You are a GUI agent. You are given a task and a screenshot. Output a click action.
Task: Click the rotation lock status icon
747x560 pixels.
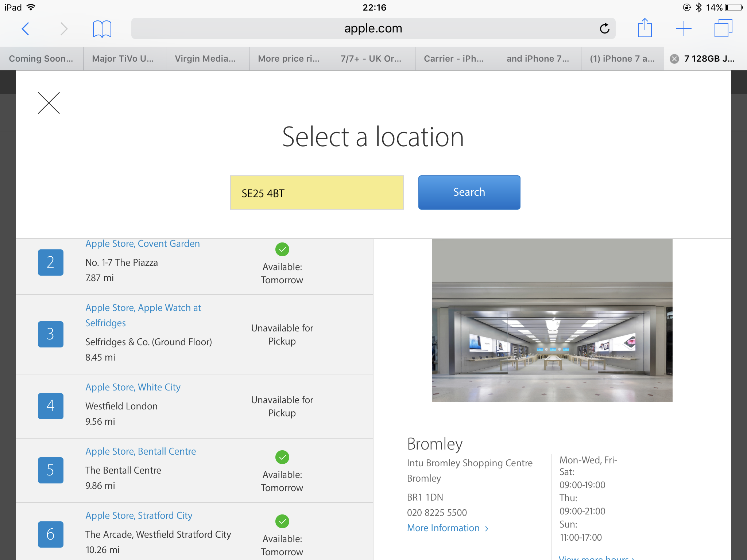(687, 7)
